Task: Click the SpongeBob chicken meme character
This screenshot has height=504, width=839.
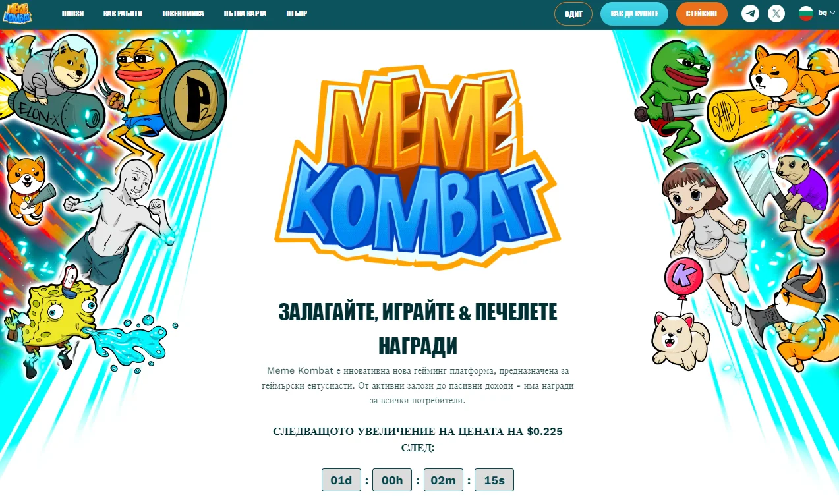Action: click(x=56, y=316)
